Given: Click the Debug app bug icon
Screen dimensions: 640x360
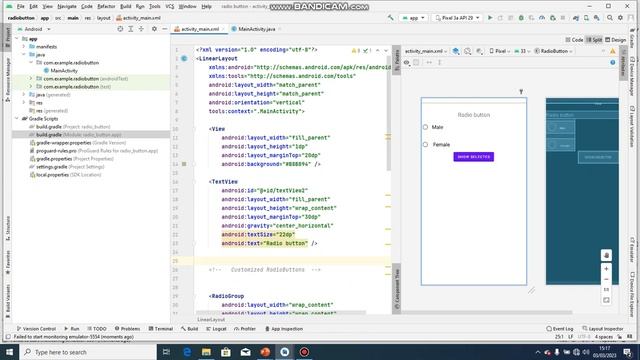Looking at the screenshot, I should point(521,18).
